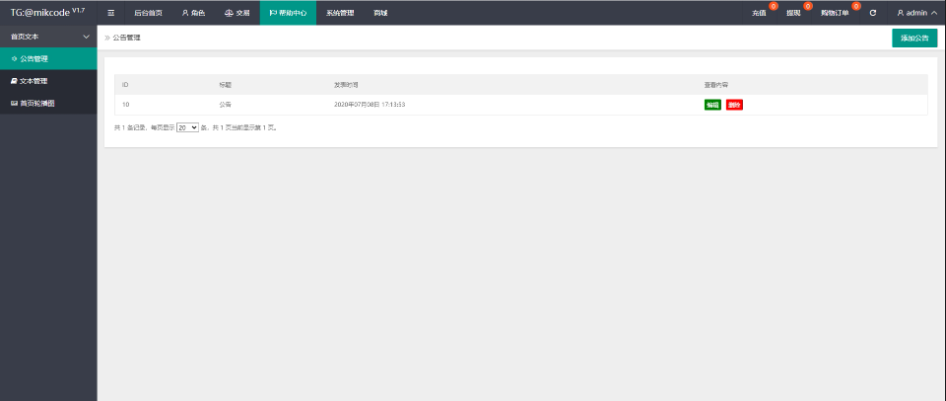Open the 商城 navigation menu
Screen dimensions: 946x401
tap(380, 13)
